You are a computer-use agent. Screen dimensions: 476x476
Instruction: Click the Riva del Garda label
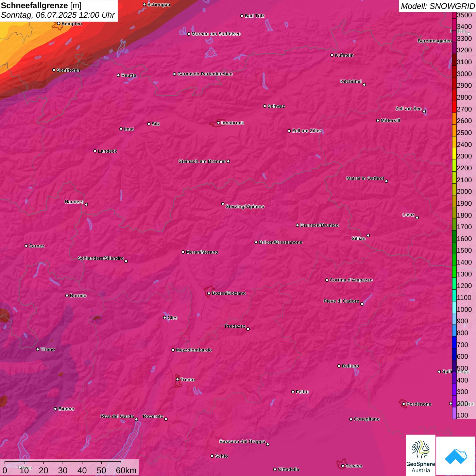point(117,416)
